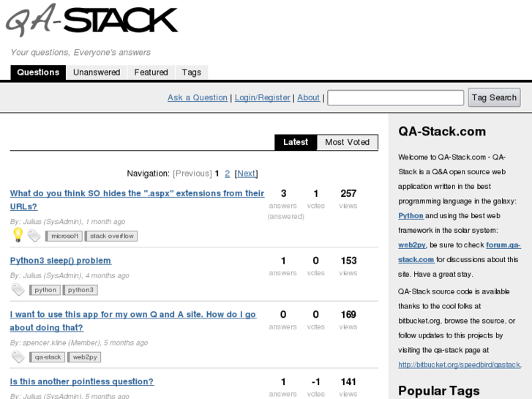Click the '169' views count
The width and height of the screenshot is (532, 399).
pyautogui.click(x=348, y=315)
